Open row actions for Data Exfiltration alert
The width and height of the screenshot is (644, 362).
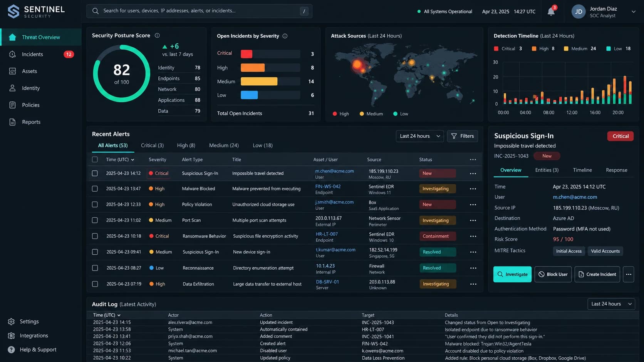click(x=473, y=284)
